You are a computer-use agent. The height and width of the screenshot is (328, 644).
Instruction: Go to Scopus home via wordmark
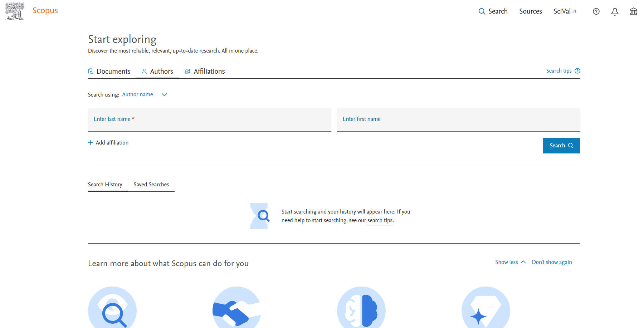pyautogui.click(x=45, y=11)
